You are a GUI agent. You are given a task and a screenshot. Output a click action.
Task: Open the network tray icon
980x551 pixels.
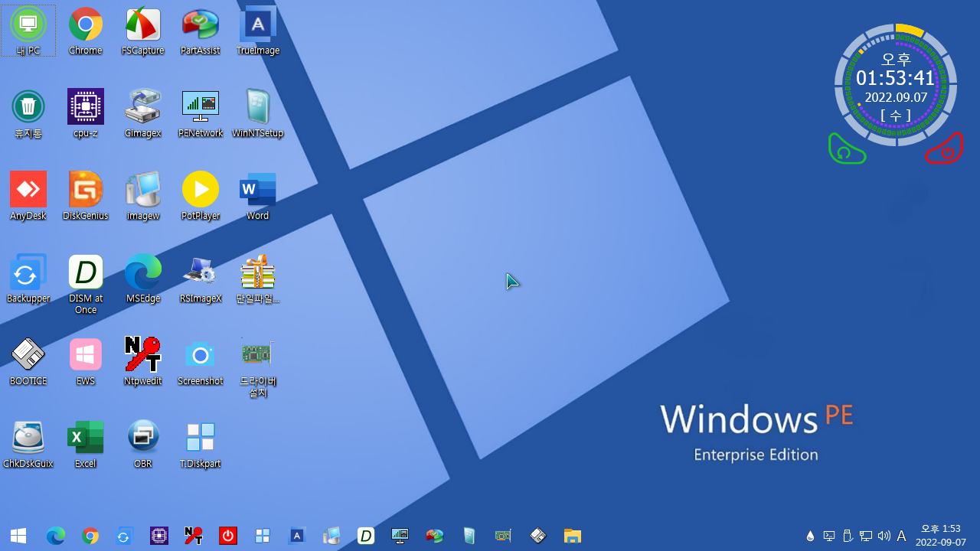coord(866,536)
